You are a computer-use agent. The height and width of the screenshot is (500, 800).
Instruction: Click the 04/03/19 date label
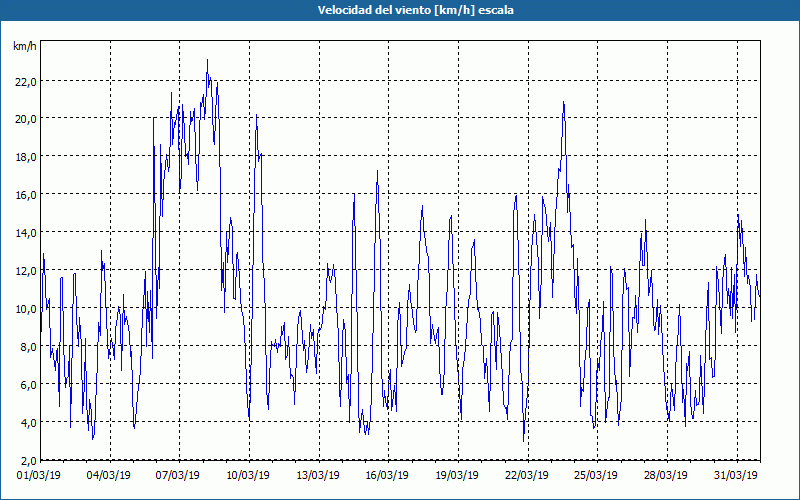(x=109, y=475)
